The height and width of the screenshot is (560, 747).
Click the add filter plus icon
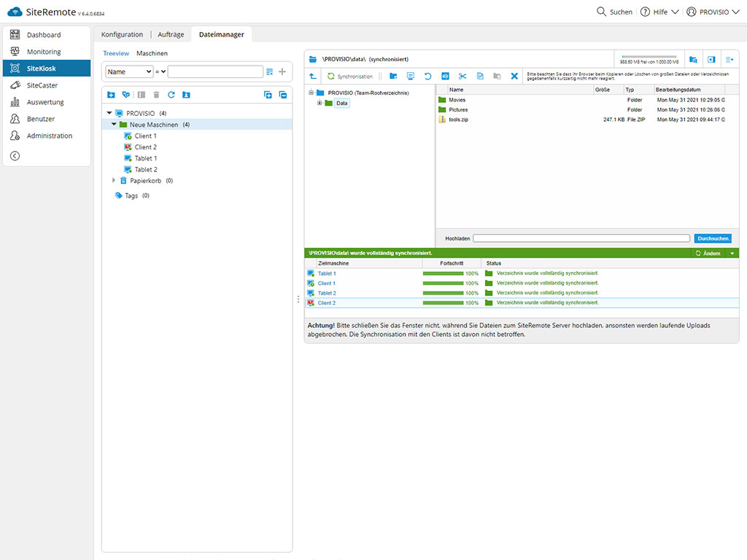pyautogui.click(x=282, y=71)
